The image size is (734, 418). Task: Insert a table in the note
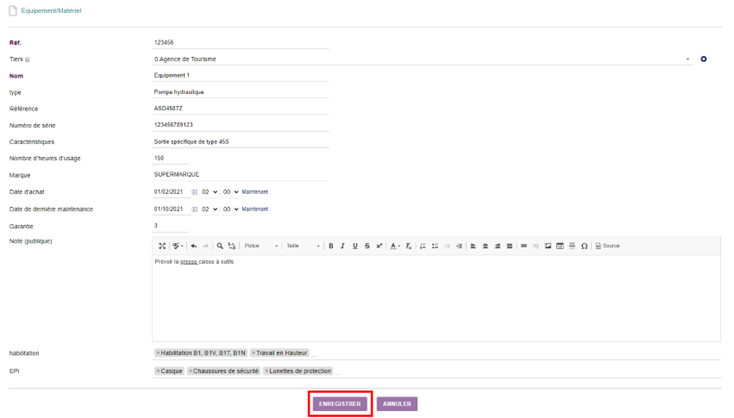[x=560, y=246]
